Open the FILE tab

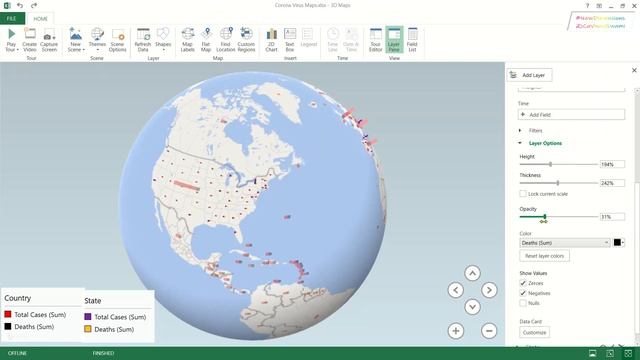pyautogui.click(x=12, y=19)
